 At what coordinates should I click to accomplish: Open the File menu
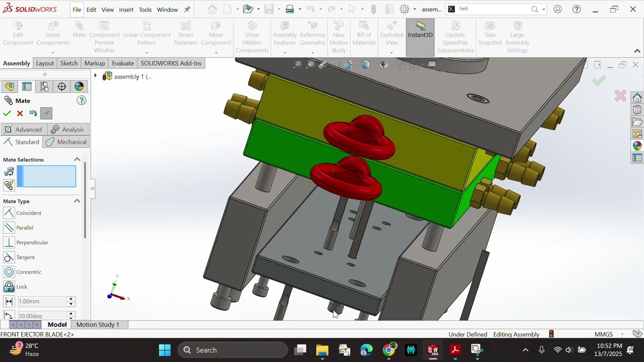[76, 10]
